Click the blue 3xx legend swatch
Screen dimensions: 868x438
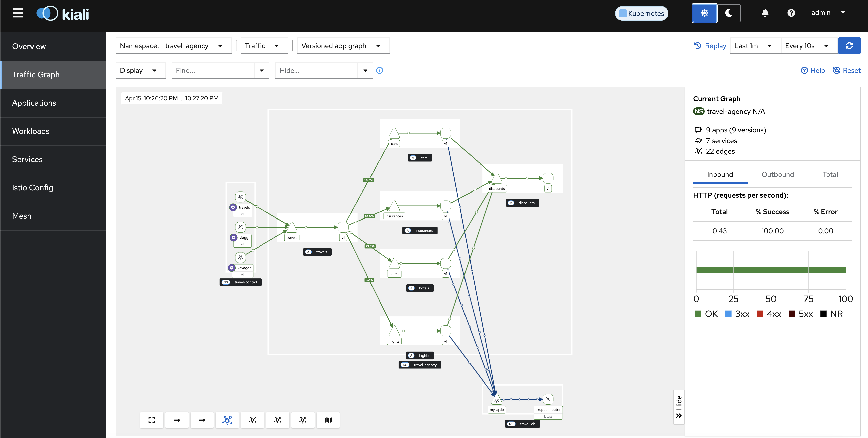(x=728, y=314)
